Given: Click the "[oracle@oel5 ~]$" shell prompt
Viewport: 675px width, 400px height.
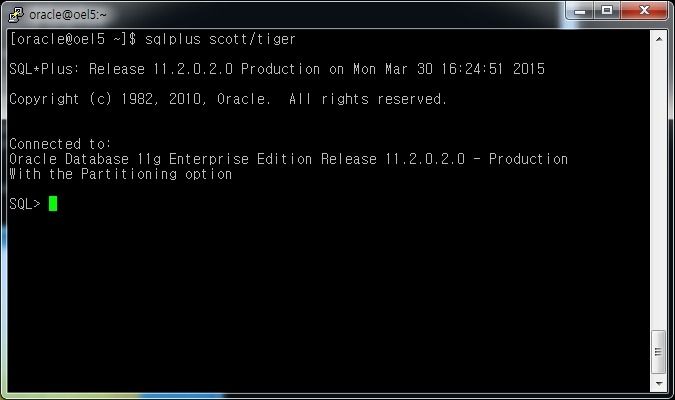Looking at the screenshot, I should [x=73, y=40].
